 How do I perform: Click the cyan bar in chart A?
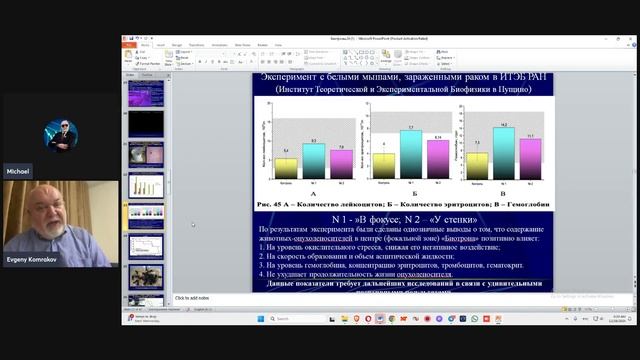click(x=313, y=161)
